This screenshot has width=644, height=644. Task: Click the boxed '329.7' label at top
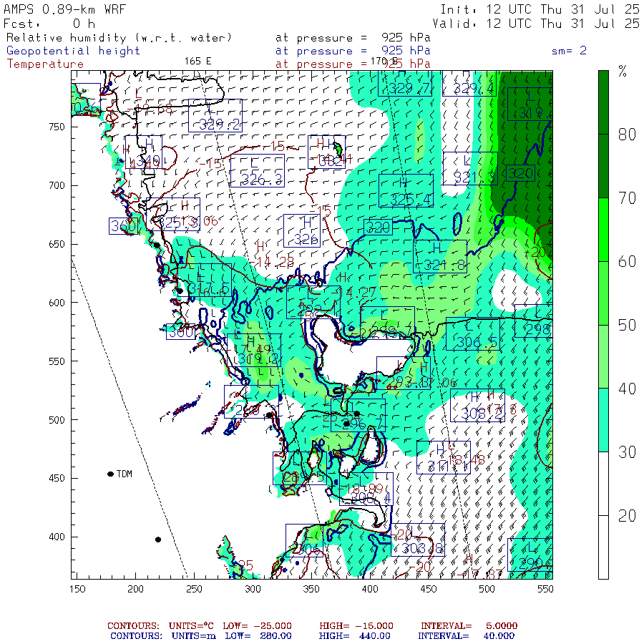pyautogui.click(x=405, y=84)
